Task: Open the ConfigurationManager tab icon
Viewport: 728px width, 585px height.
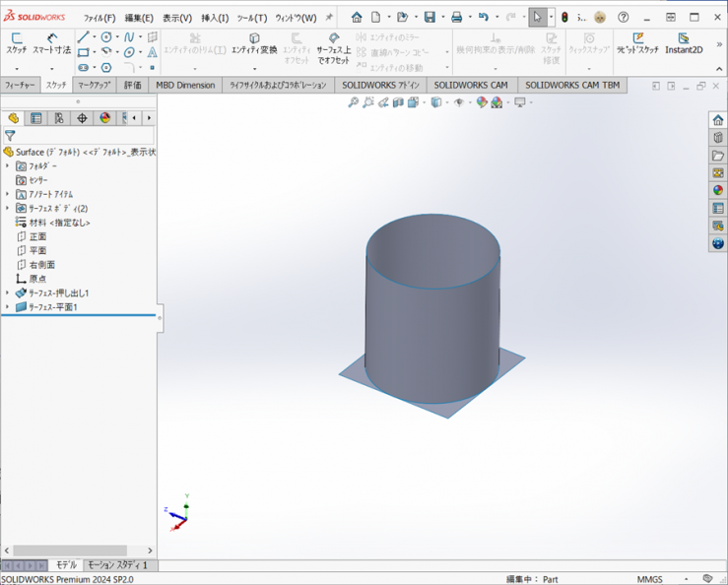Action: pyautogui.click(x=59, y=118)
